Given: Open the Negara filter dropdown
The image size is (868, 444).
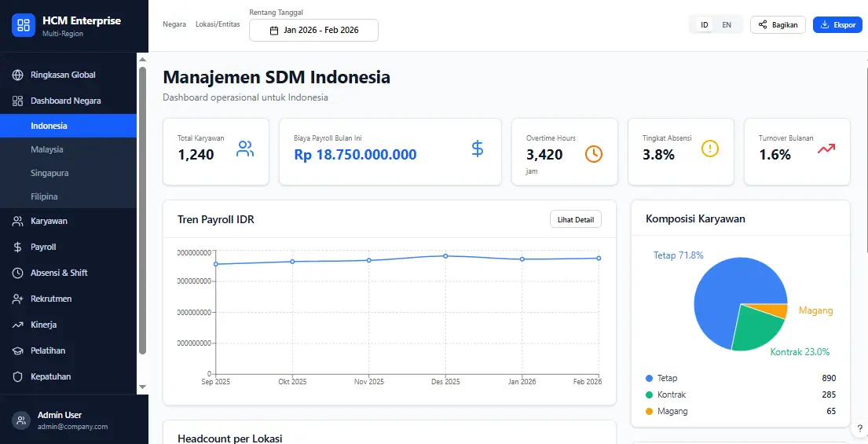Looking at the screenshot, I should [174, 24].
